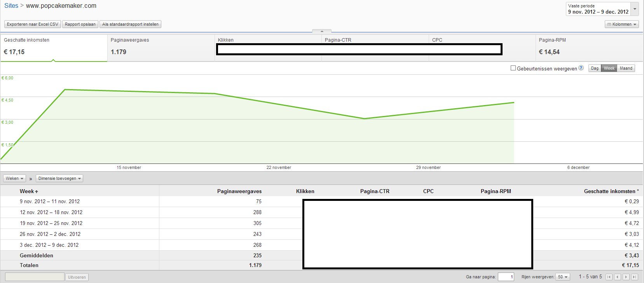Click Exporteren naar Excel CSV button

click(33, 24)
